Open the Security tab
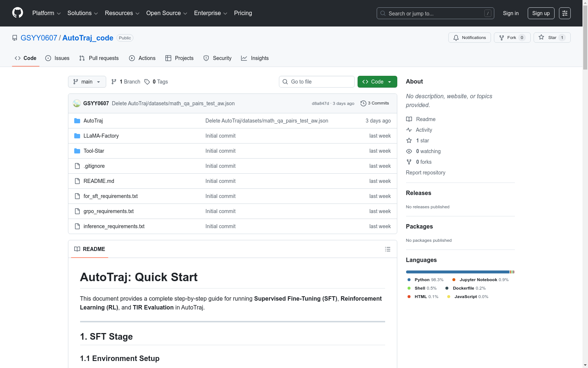The width and height of the screenshot is (588, 368). (218, 58)
